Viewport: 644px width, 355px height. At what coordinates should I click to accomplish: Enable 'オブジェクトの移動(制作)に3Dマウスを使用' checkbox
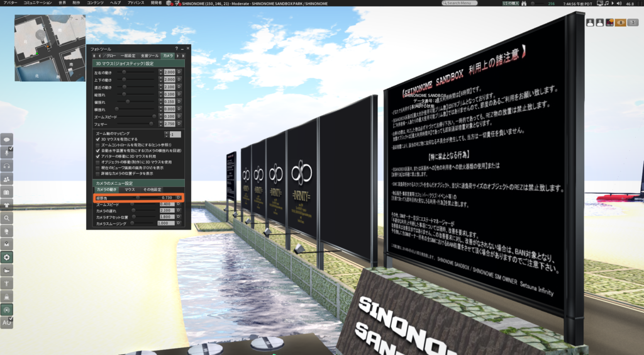97,162
